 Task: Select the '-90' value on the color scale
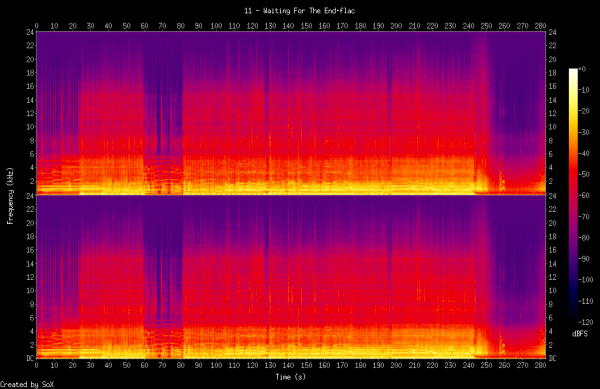[x=584, y=259]
